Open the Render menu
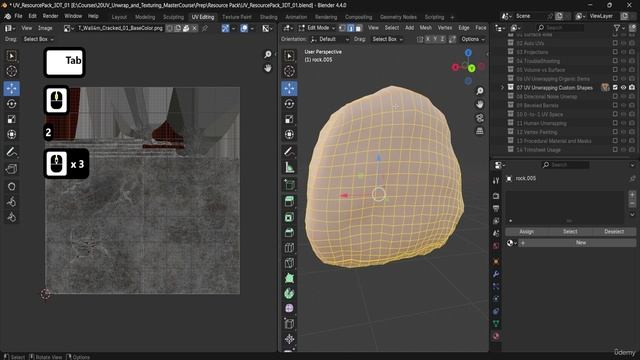Viewport: 640px width, 360px height. [x=51, y=16]
